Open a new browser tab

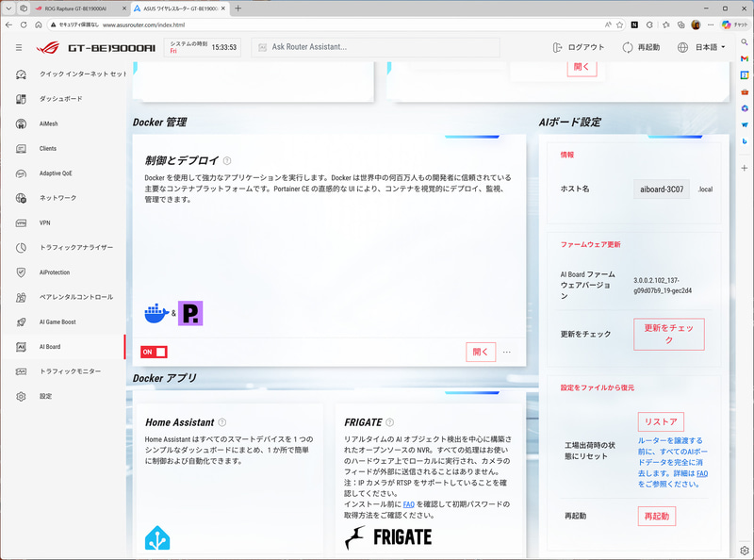(x=238, y=8)
